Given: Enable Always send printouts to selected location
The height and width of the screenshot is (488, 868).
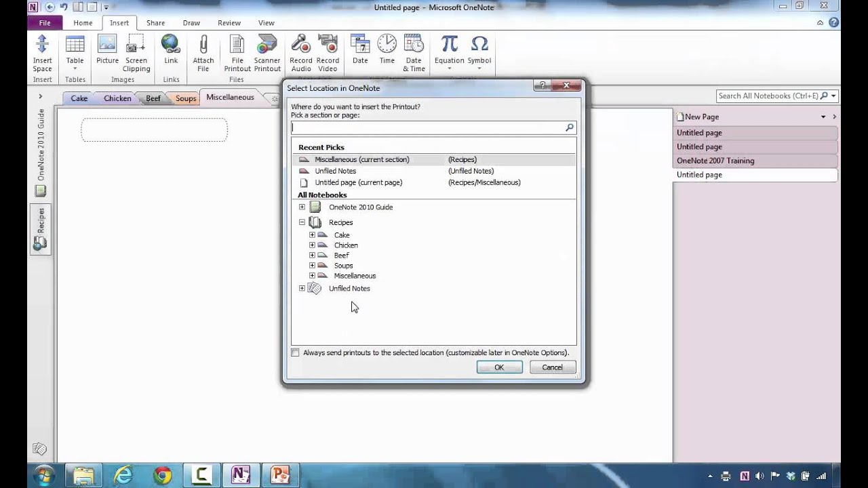Looking at the screenshot, I should coord(295,352).
